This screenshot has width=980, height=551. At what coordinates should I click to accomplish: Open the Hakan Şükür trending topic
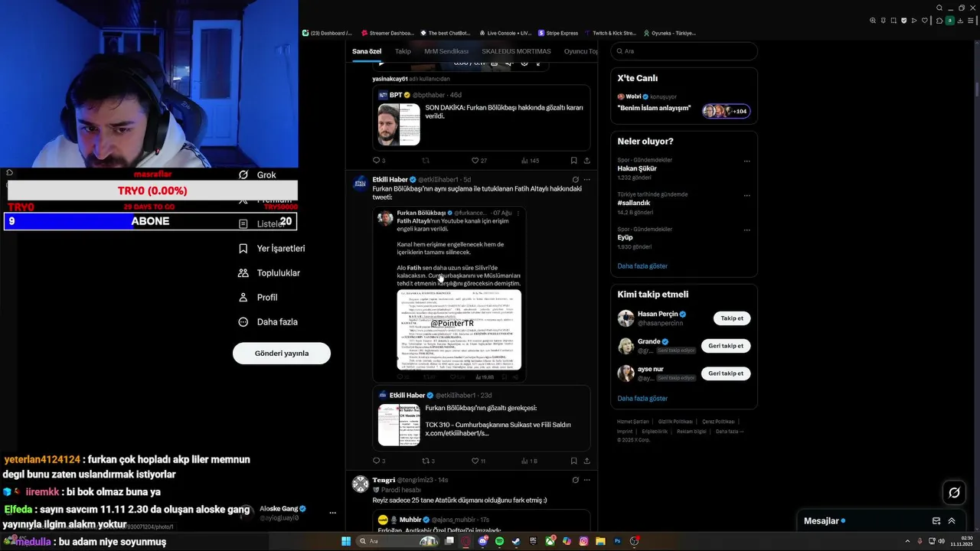[636, 168]
